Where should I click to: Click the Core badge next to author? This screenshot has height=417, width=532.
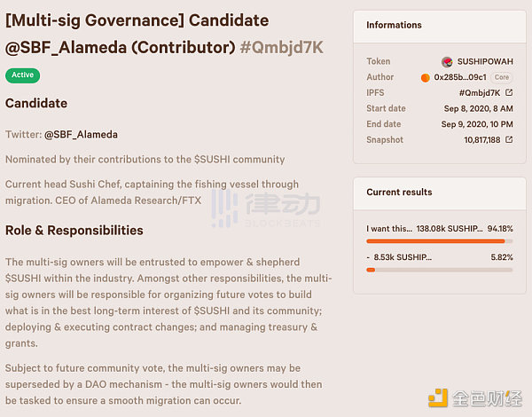[x=502, y=77]
